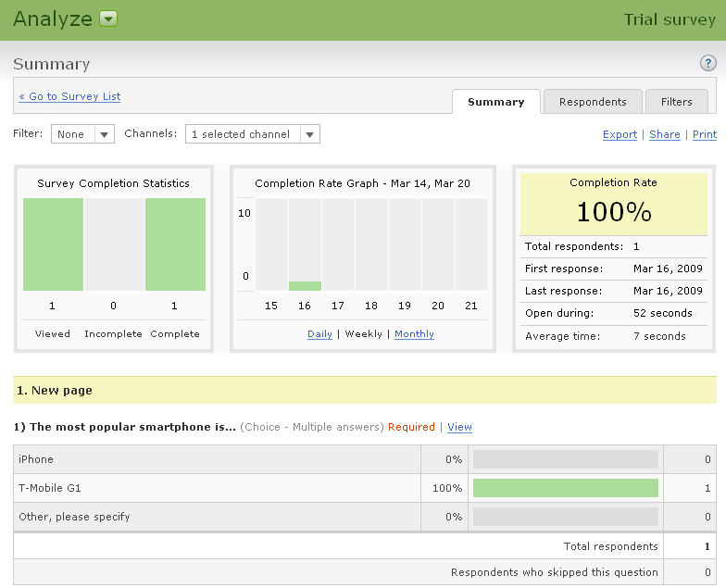Select the Summary tab
The image size is (726, 588).
coord(495,102)
